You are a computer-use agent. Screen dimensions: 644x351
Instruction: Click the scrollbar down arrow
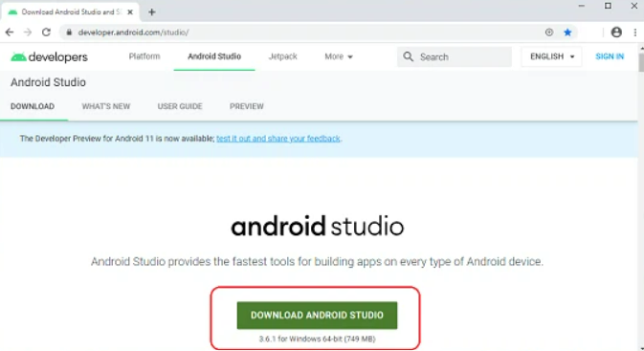point(641,348)
